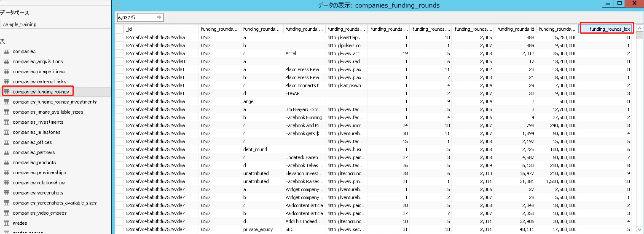Click the データベース panel heading
Viewport: 644px width, 234px height.
pyautogui.click(x=15, y=13)
